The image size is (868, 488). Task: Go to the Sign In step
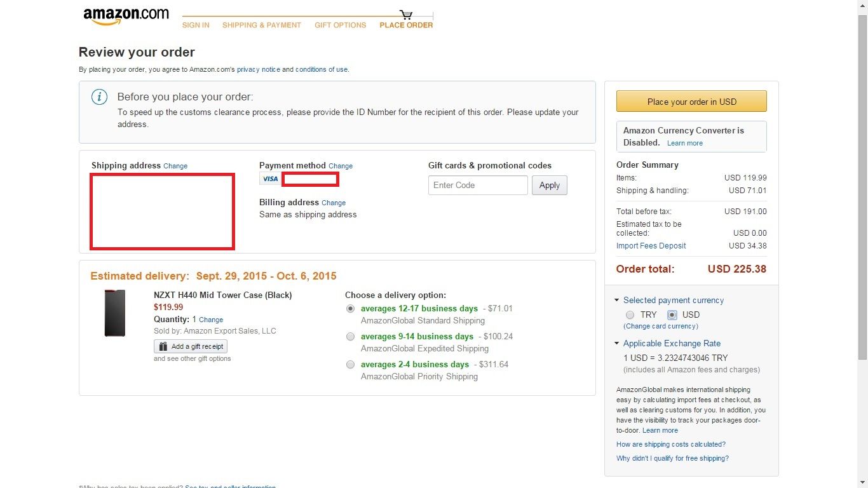tap(196, 25)
